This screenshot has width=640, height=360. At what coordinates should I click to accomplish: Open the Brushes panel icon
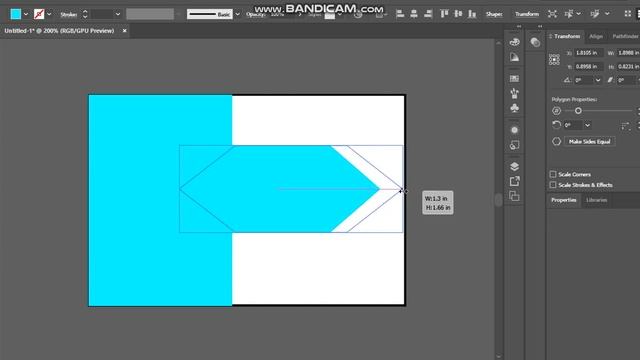(x=514, y=93)
